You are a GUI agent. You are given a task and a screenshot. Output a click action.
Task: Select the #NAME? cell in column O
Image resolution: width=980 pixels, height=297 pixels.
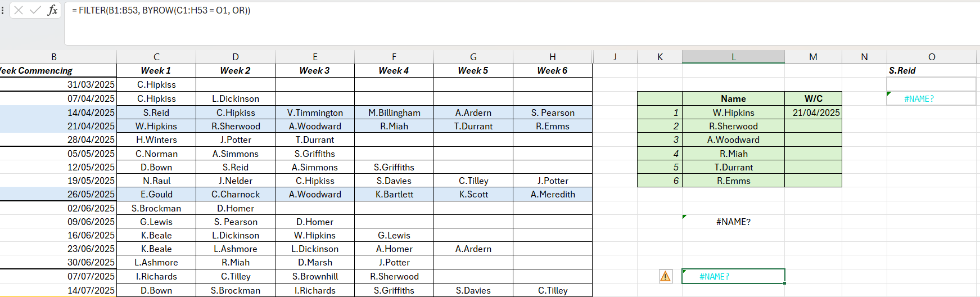[931, 98]
